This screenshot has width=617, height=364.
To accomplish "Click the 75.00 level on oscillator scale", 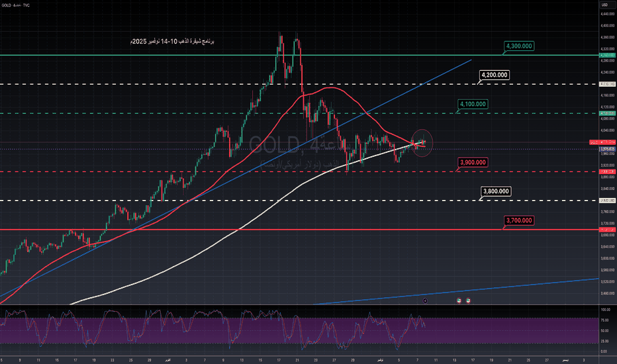I will pyautogui.click(x=604, y=320).
